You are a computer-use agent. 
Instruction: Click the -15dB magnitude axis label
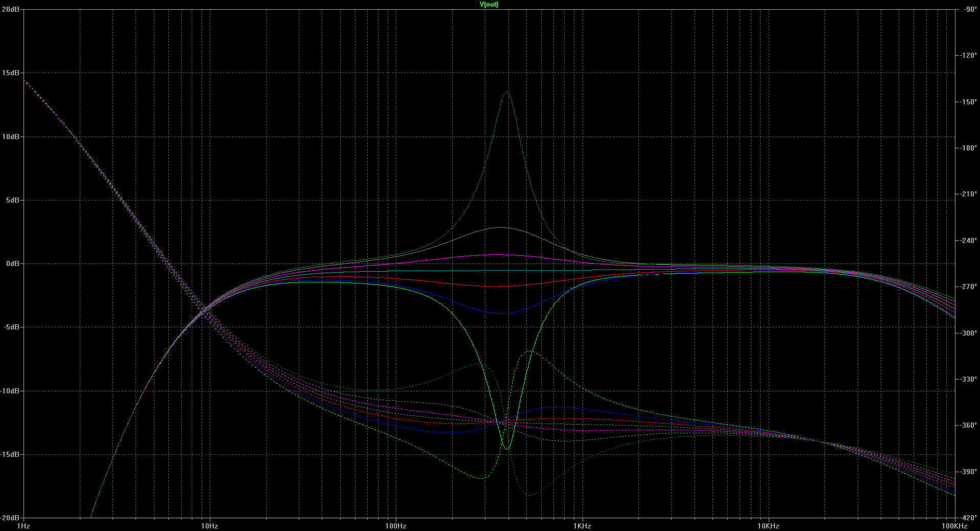[10, 454]
